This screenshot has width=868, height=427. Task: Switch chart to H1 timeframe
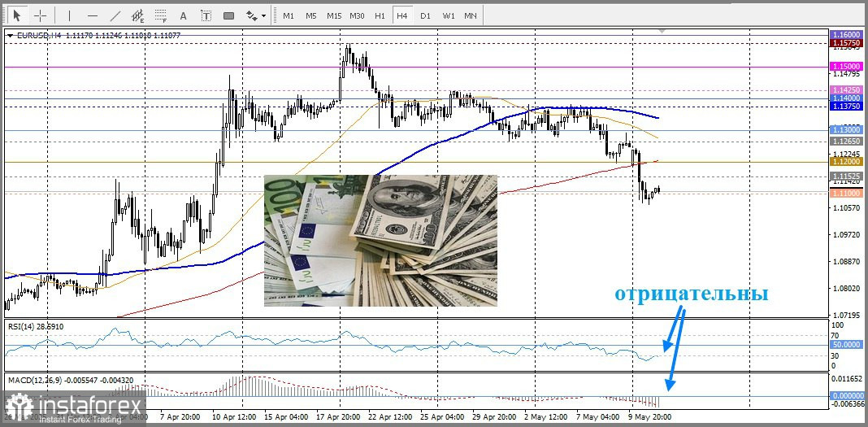(x=380, y=15)
